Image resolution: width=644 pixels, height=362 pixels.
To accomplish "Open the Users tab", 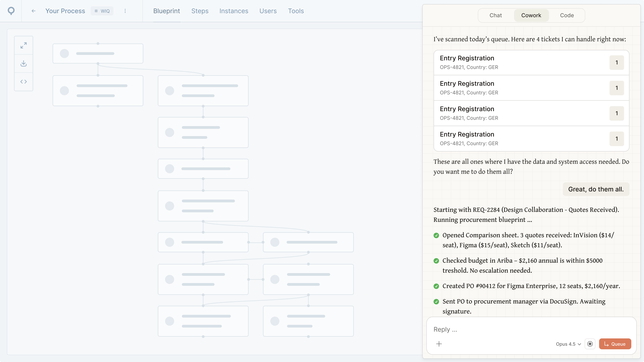I will [x=268, y=11].
